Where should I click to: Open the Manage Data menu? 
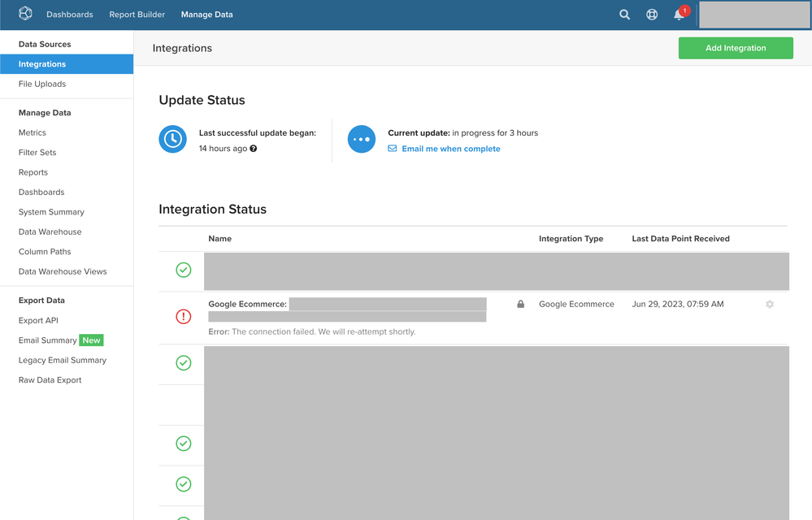206,15
